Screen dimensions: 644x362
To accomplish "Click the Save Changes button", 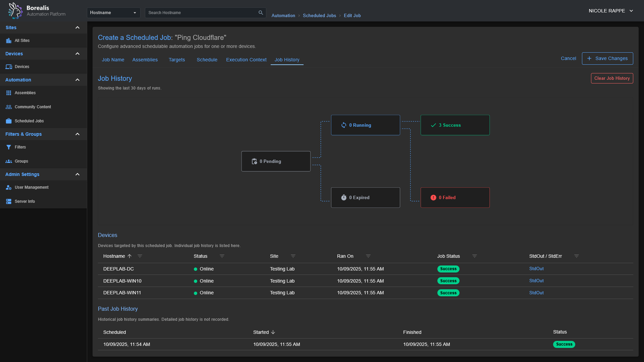I will pyautogui.click(x=607, y=58).
